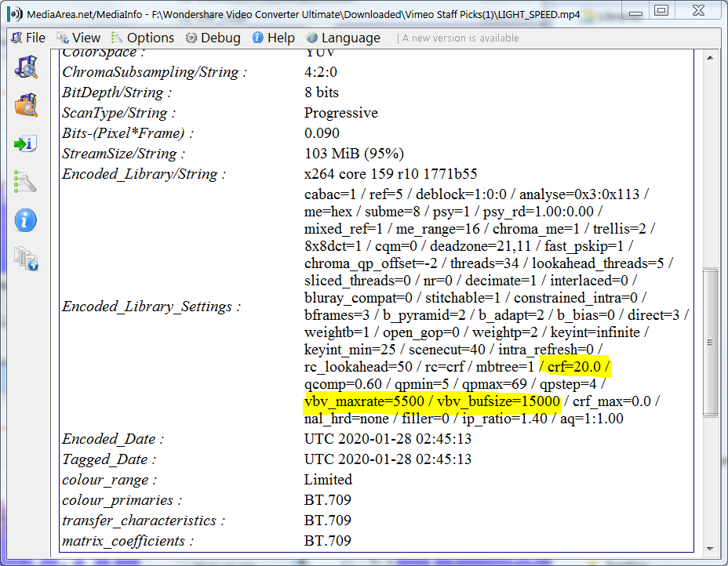Click the matrix_coefficients BT.709 value

(x=327, y=541)
